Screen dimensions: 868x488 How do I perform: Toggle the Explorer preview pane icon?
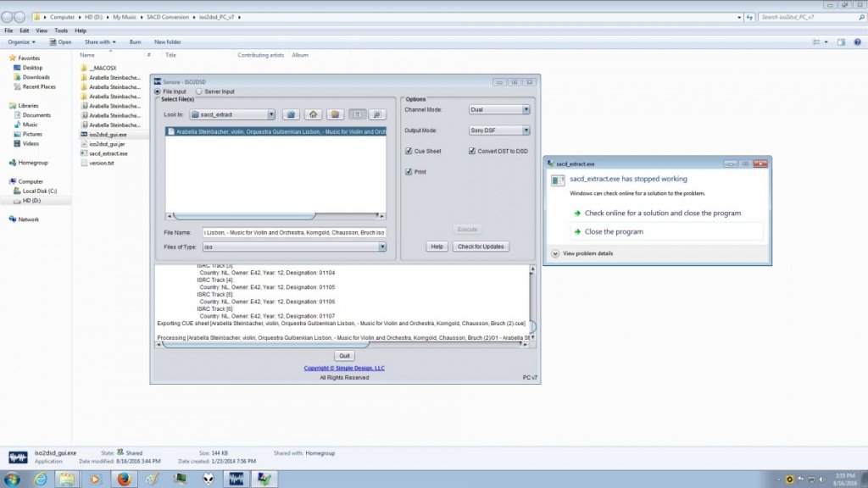click(x=842, y=42)
